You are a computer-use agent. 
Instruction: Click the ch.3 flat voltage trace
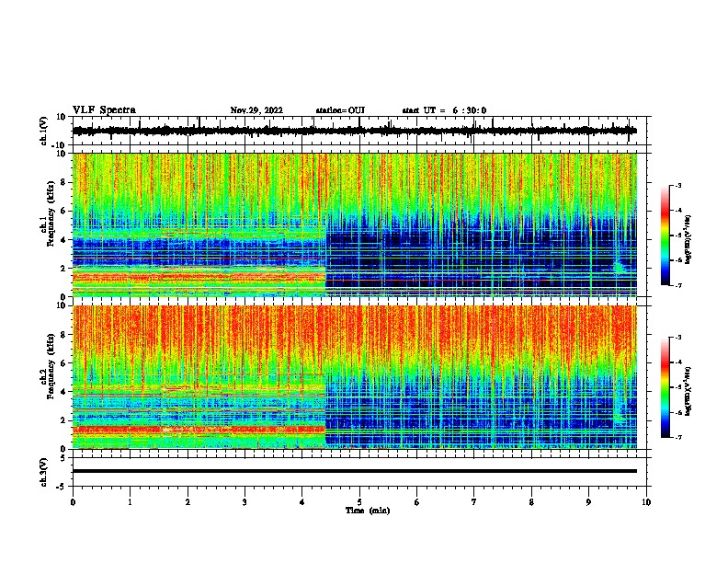(x=354, y=471)
